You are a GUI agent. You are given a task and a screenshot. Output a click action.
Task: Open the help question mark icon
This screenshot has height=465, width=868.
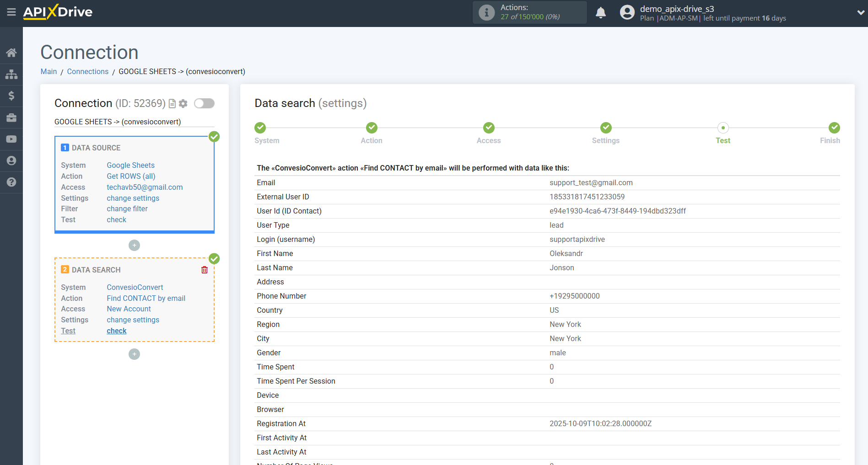tap(11, 182)
